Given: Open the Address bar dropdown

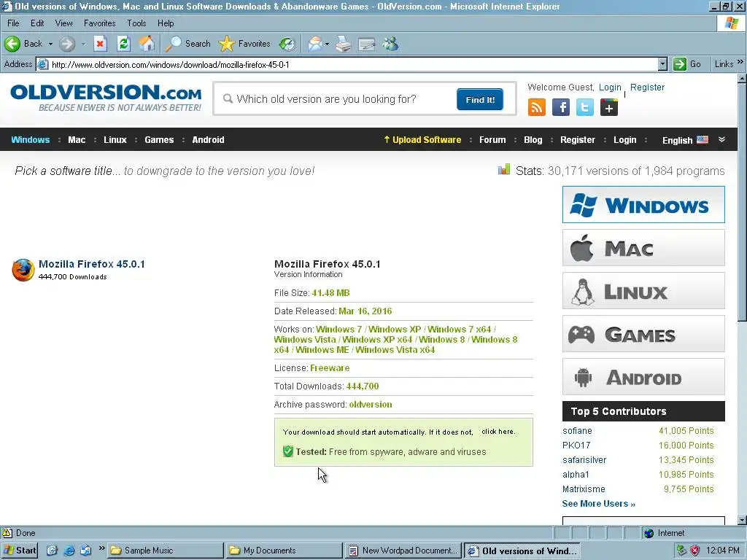Looking at the screenshot, I should coord(662,64).
